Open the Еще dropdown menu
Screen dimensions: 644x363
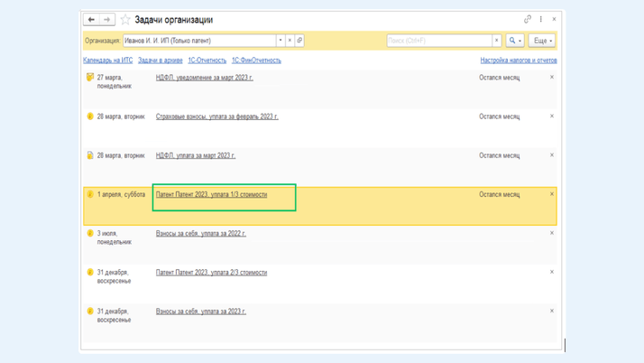pyautogui.click(x=542, y=41)
